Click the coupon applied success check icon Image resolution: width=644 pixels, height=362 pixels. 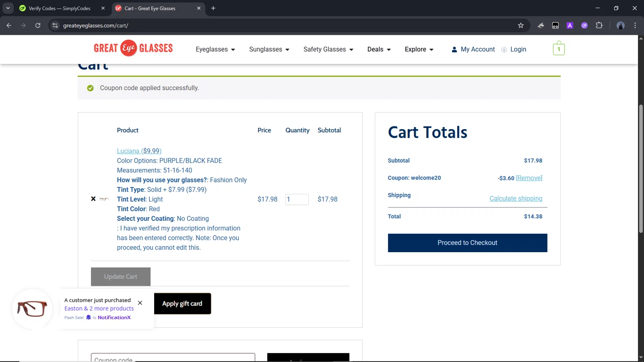click(90, 88)
